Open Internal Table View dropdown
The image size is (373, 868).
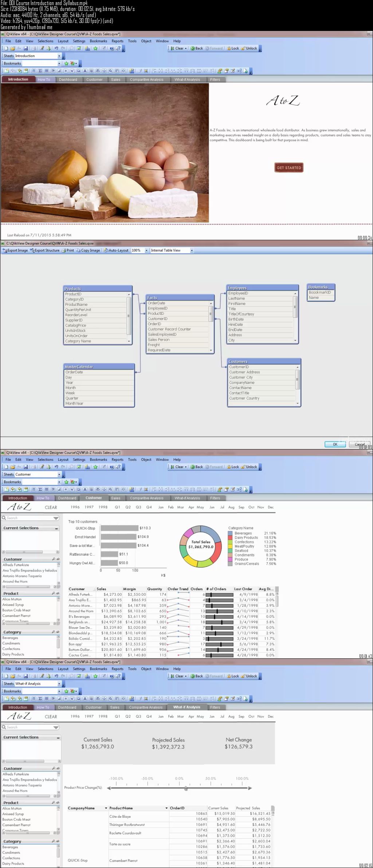point(192,250)
